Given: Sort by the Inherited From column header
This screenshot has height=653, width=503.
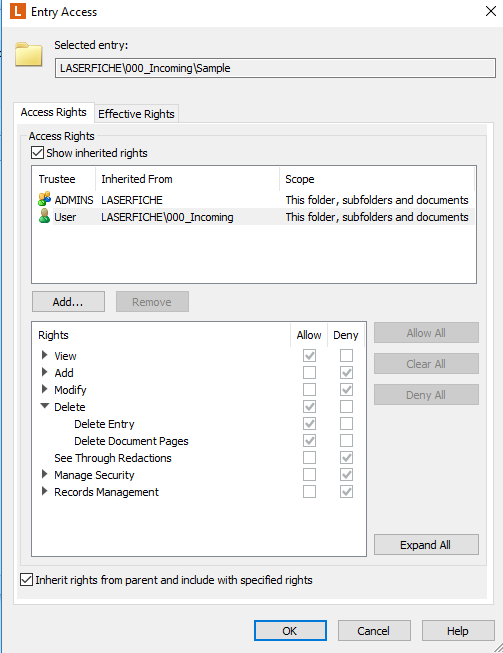Looking at the screenshot, I should pyautogui.click(x=187, y=179).
